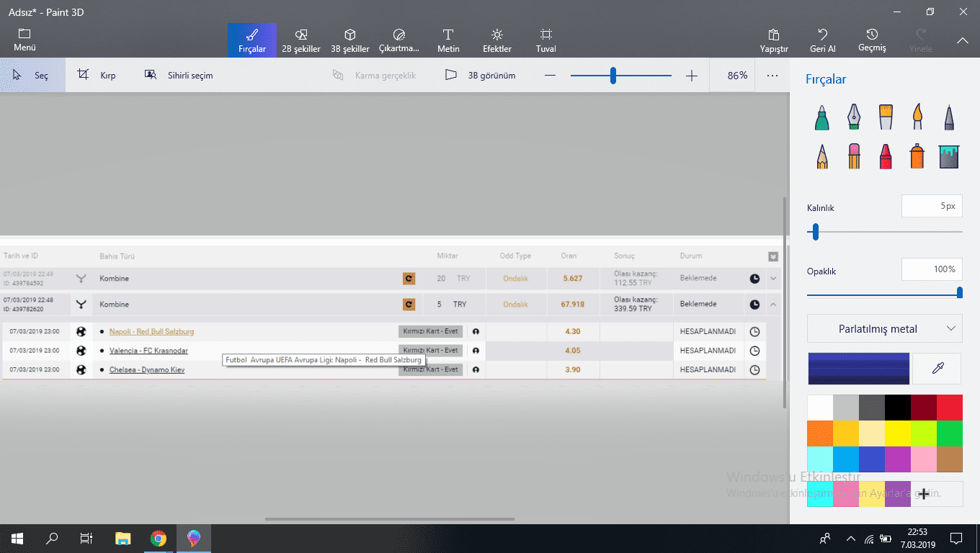This screenshot has height=553, width=980.
Task: Open the Metin text tab
Action: point(448,40)
